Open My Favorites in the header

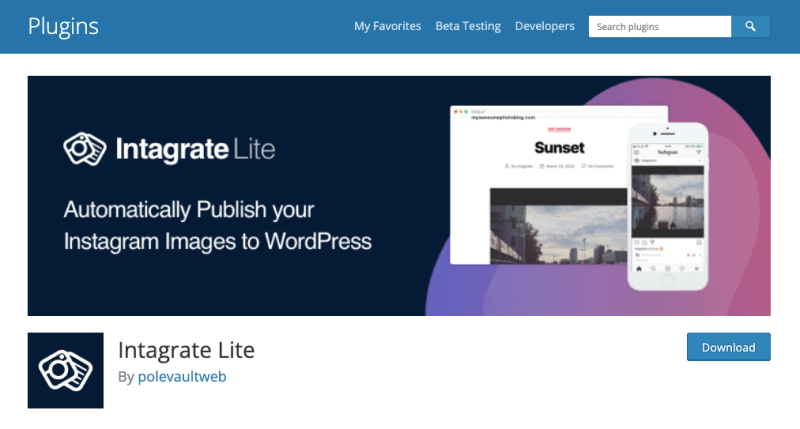pos(387,26)
